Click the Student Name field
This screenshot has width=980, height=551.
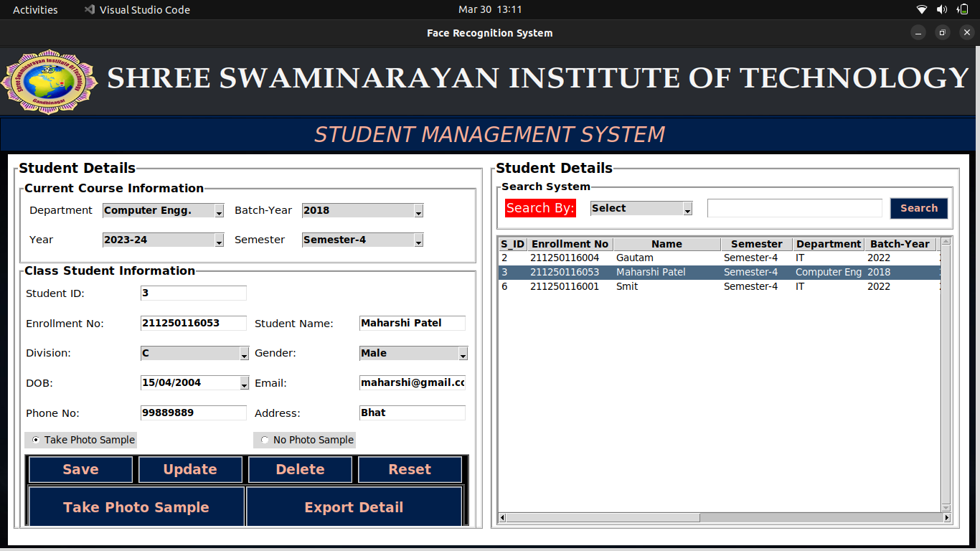click(x=413, y=323)
